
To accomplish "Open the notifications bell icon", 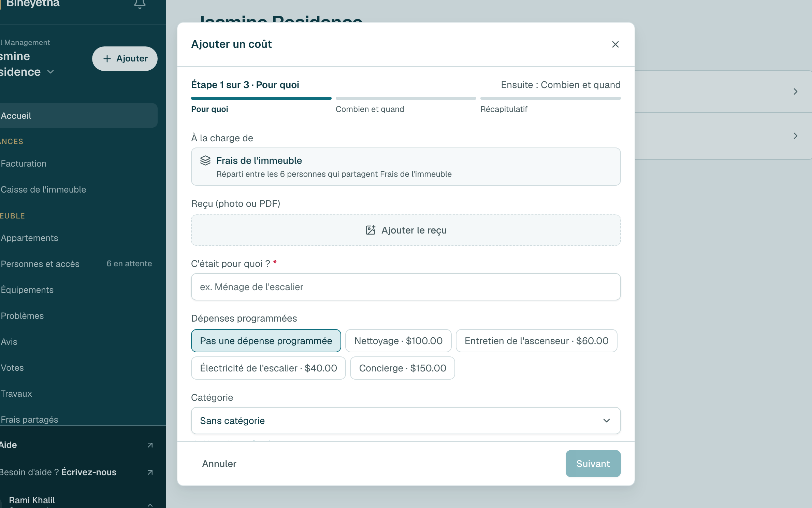I will coord(140,4).
